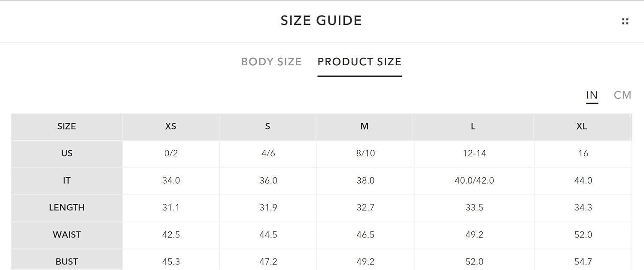Click the IT row label

(67, 181)
